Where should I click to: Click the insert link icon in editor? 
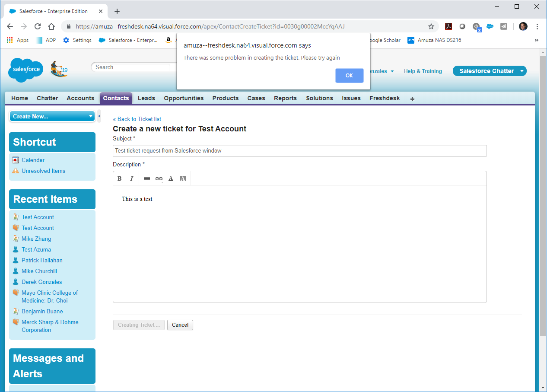point(159,178)
